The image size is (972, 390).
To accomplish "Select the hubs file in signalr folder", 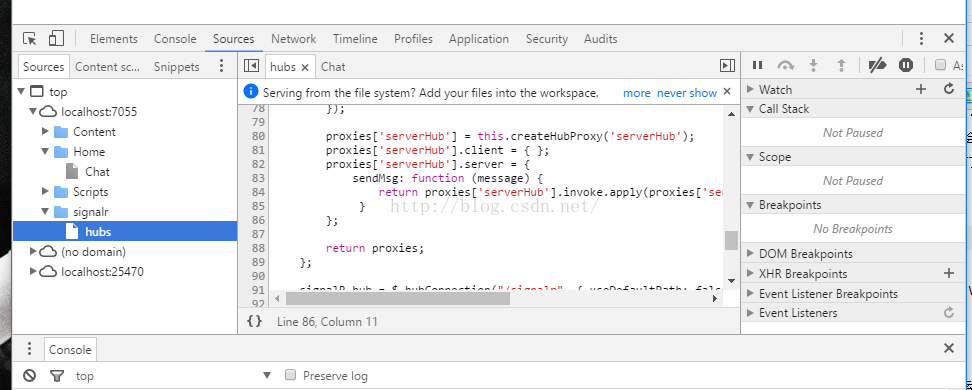I will 98,231.
